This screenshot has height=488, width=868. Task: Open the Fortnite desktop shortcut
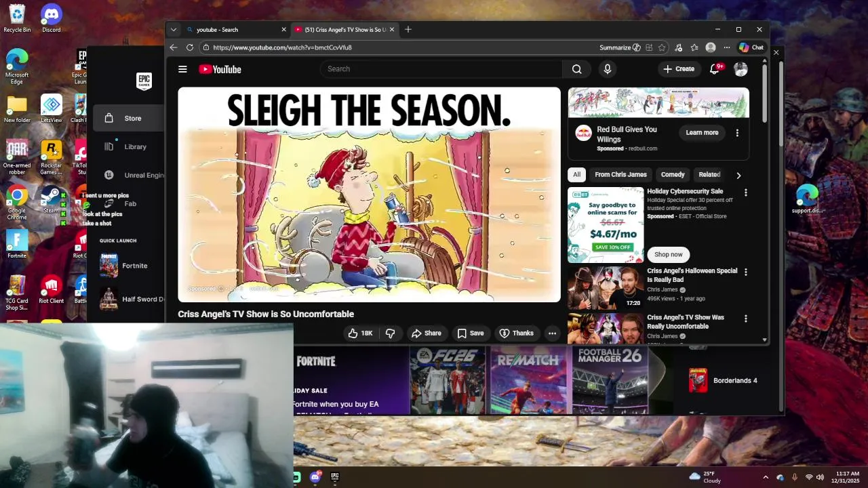[x=17, y=245]
